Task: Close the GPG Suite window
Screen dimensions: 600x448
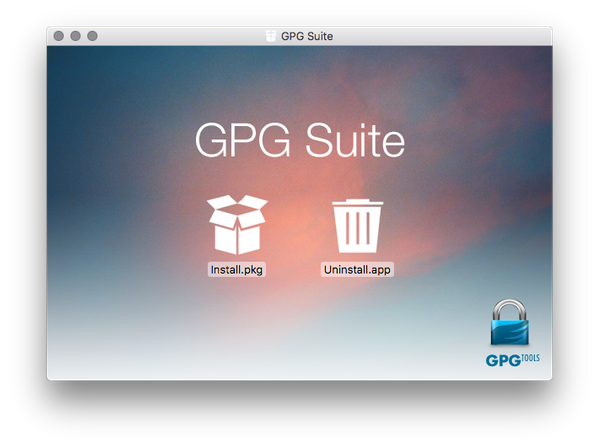Action: 59,36
